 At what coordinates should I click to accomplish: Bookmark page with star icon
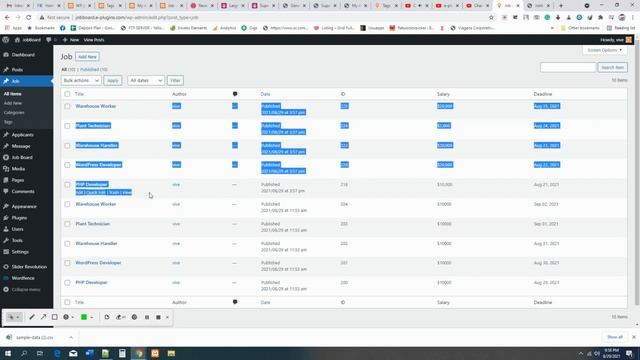(491, 18)
